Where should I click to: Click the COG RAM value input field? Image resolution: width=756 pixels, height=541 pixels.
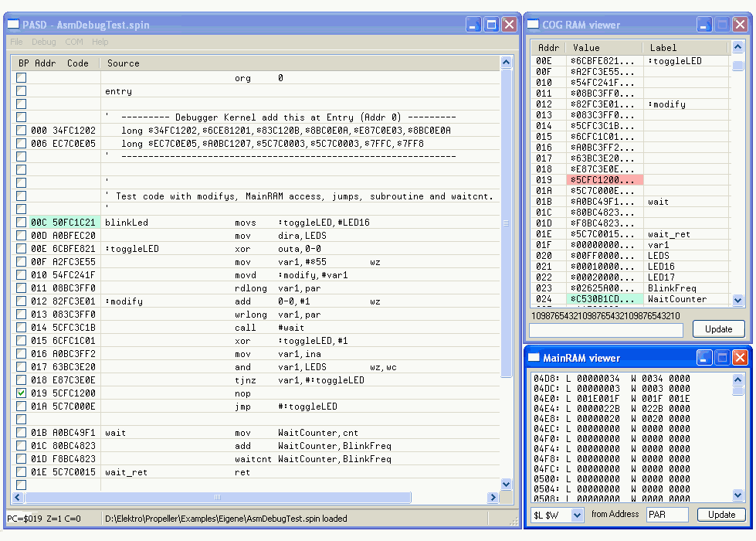coord(606,330)
